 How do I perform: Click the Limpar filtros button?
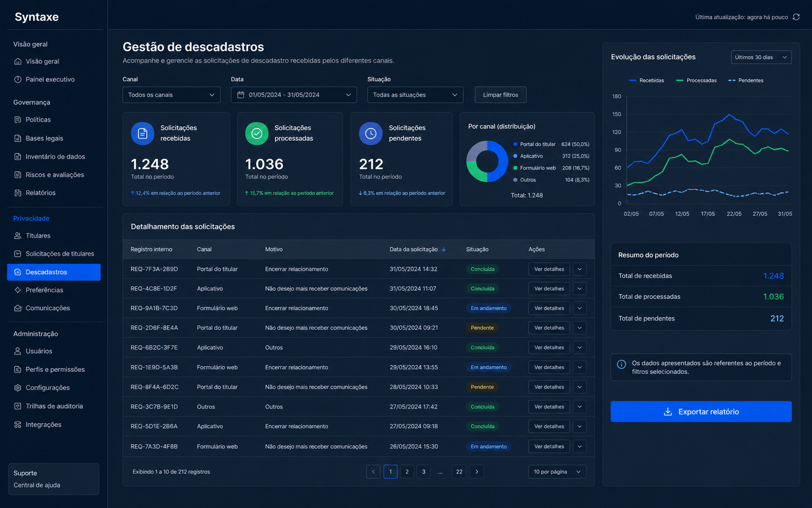(x=500, y=95)
